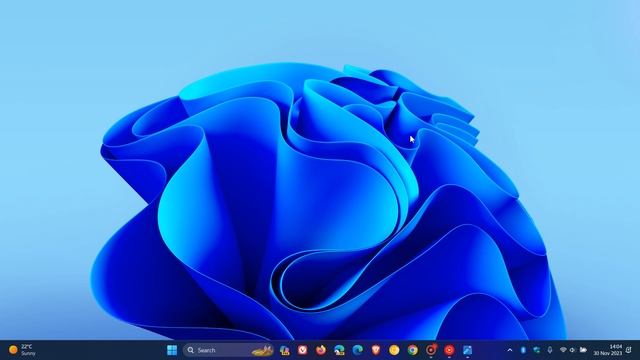Screen dimensions: 640x360
Task: Click the microphone tray icon
Action: [x=550, y=350]
